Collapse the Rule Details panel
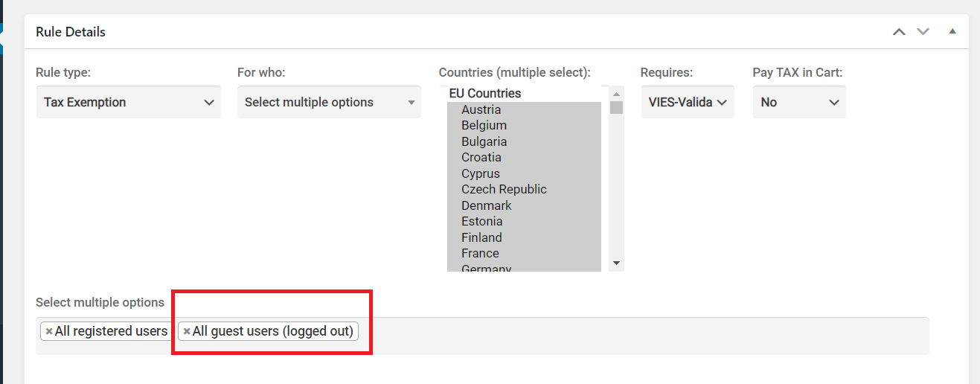Image resolution: width=980 pixels, height=384 pixels. [952, 31]
